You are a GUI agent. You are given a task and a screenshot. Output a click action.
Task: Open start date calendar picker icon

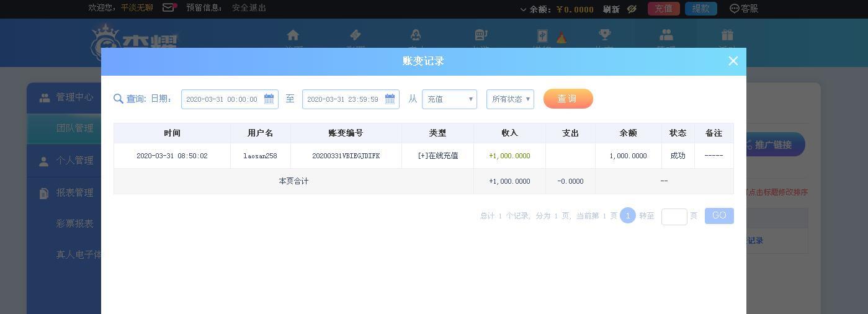tap(269, 99)
